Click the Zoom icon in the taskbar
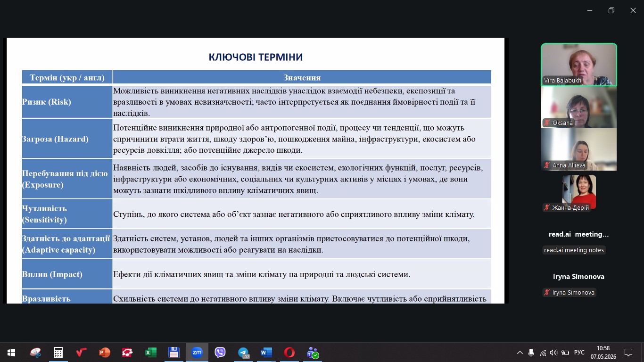Viewport: 644px width, 362px height. click(x=197, y=353)
